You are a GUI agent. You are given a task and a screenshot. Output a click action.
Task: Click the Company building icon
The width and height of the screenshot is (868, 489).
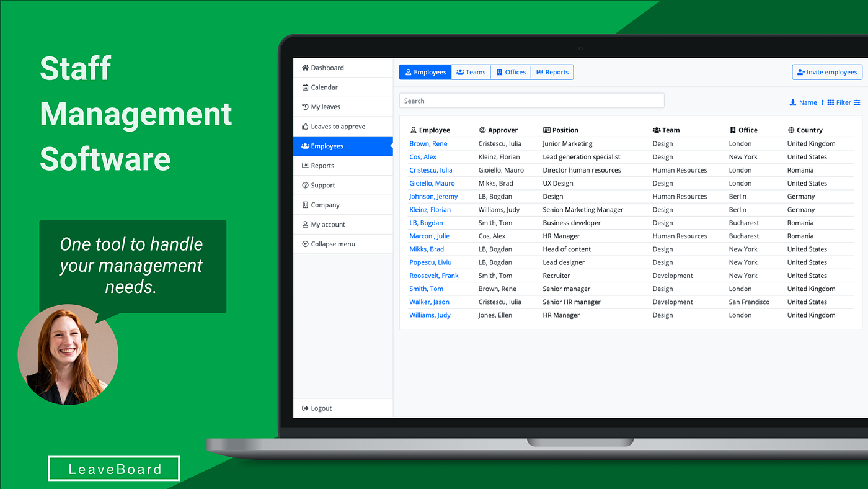pyautogui.click(x=305, y=205)
